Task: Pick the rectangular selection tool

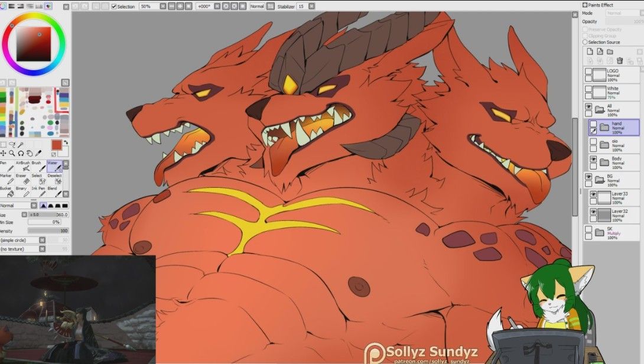Action: click(x=4, y=145)
